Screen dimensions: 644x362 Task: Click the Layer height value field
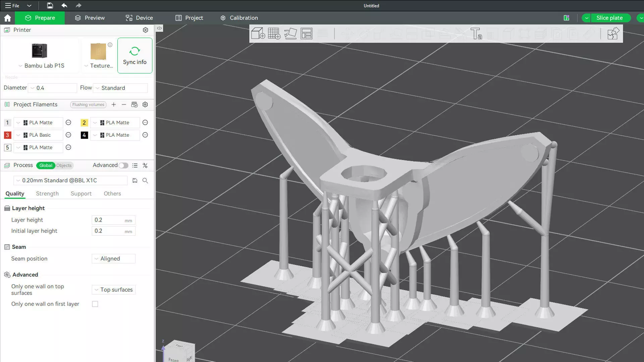[114, 220]
